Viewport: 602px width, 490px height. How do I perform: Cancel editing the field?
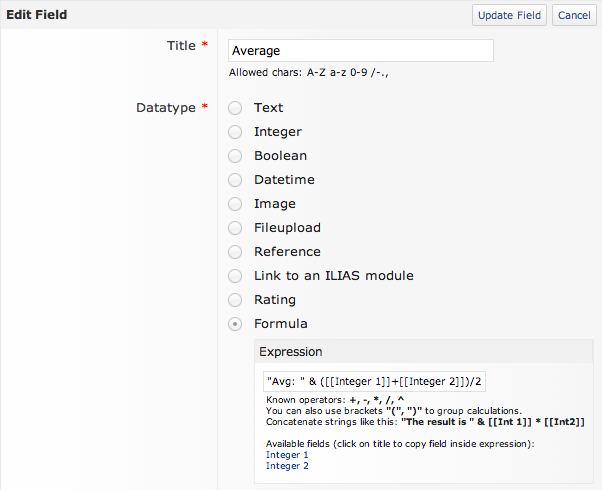[574, 15]
